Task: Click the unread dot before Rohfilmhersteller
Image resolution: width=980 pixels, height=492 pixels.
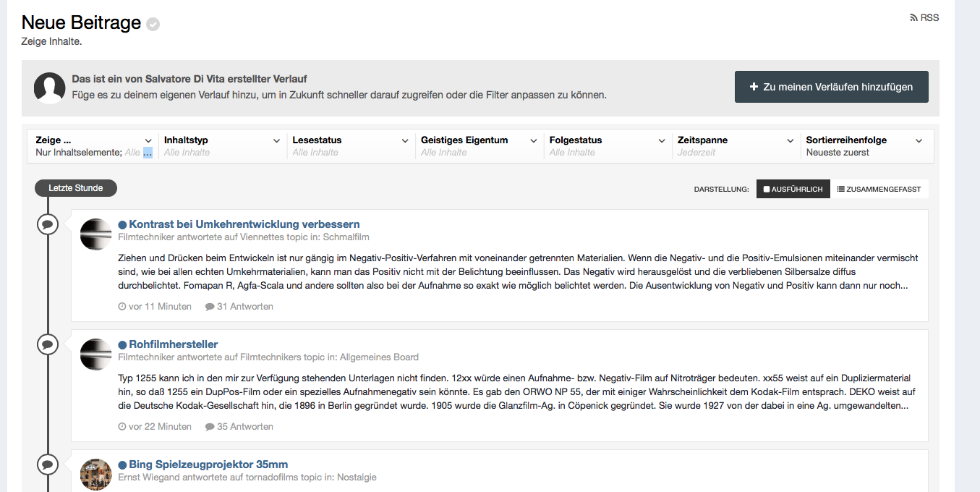Action: pos(122,345)
